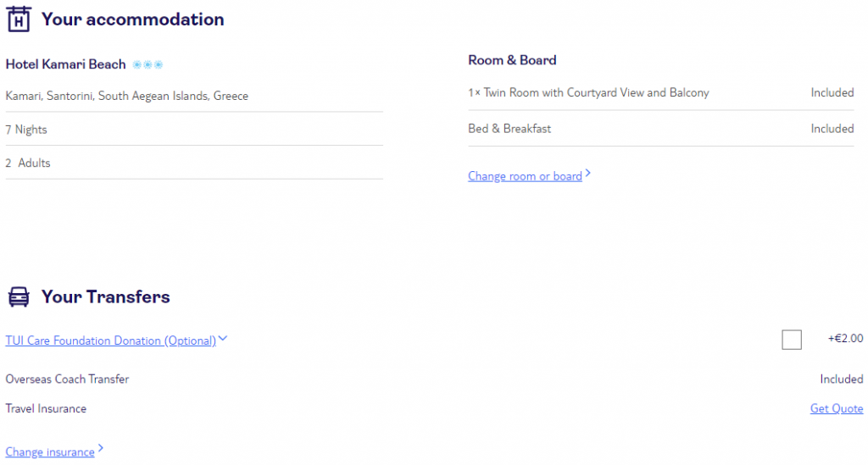Expand the TUI Care Foundation Donation chevron
This screenshot has width=868, height=465.
tap(223, 339)
